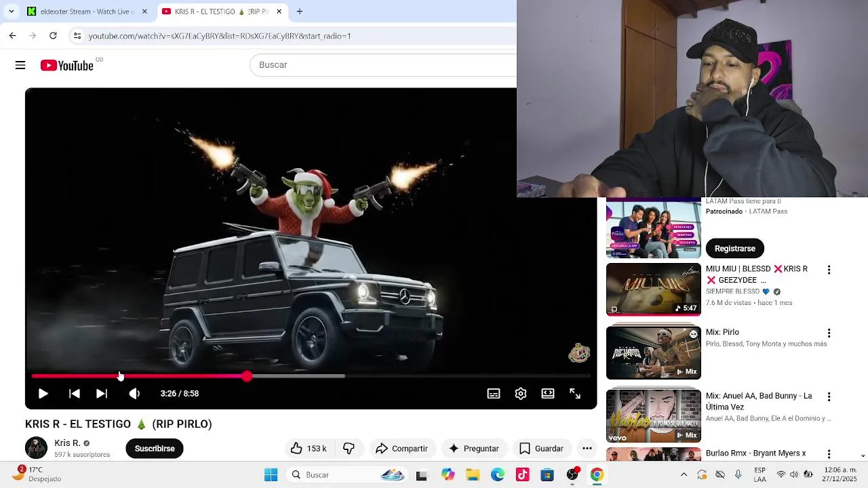Open the MIU MIU video thumbnail
The width and height of the screenshot is (868, 488).
pyautogui.click(x=654, y=289)
